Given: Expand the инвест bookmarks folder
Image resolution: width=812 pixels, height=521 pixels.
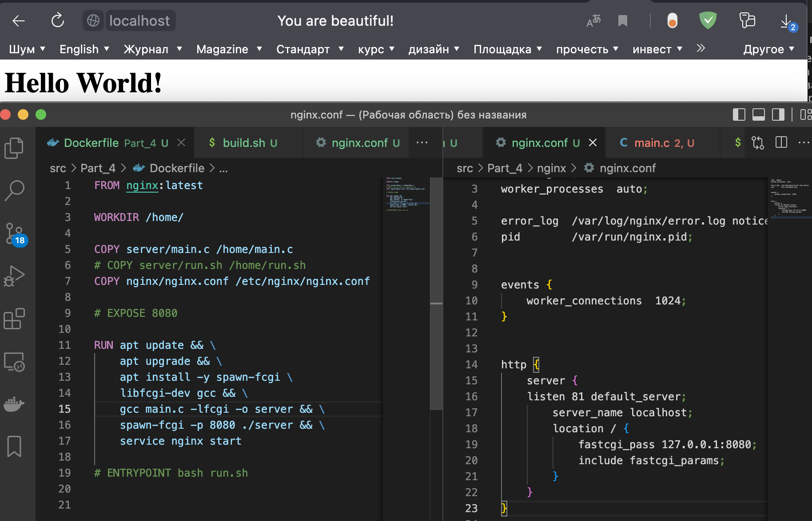Looking at the screenshot, I should click(657, 49).
